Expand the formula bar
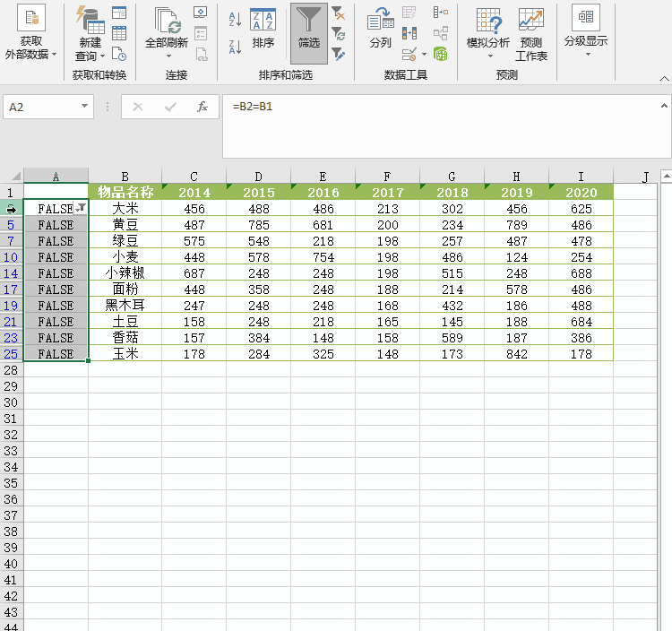 (x=664, y=106)
